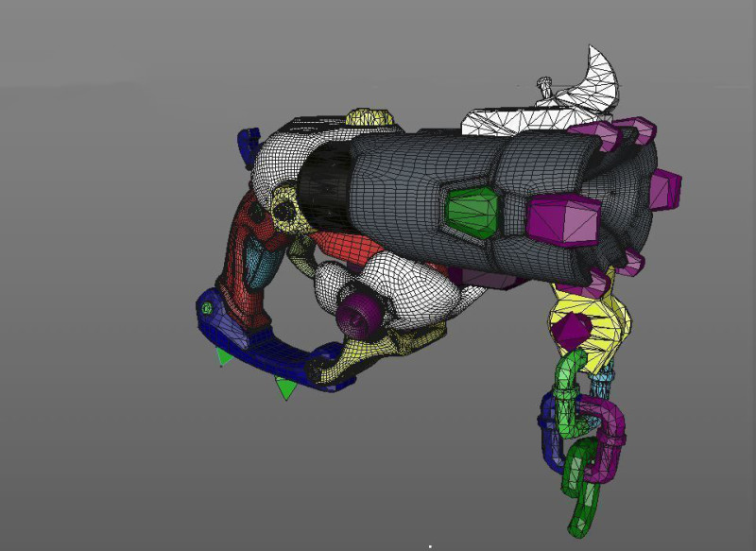Select the red pistol grip mesh
The image size is (756, 551).
[x=236, y=265]
